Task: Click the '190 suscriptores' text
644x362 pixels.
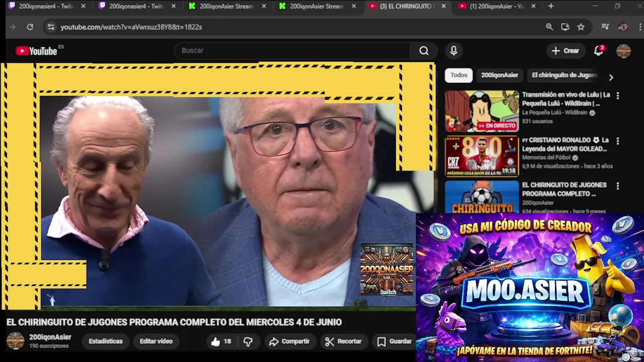Action: point(49,346)
